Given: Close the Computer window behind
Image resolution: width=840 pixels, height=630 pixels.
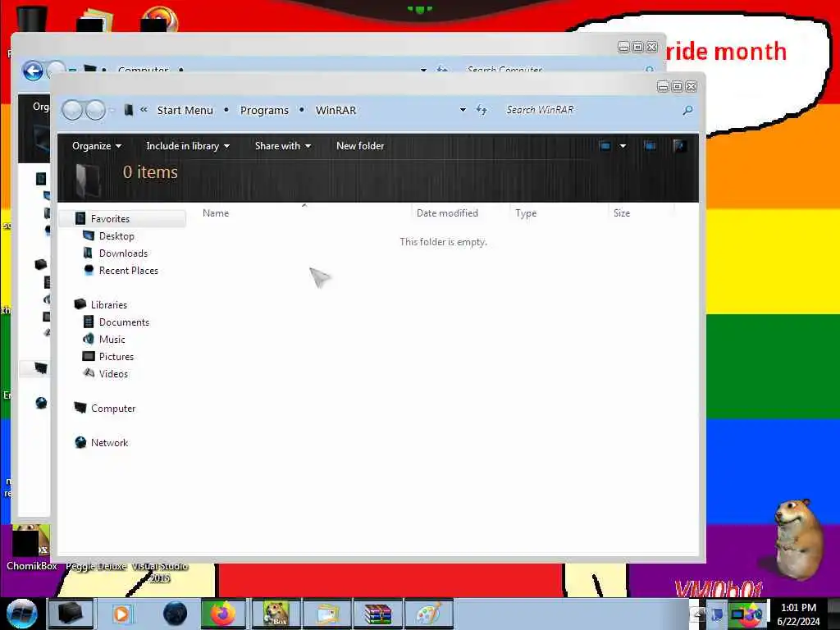Looking at the screenshot, I should [x=652, y=47].
